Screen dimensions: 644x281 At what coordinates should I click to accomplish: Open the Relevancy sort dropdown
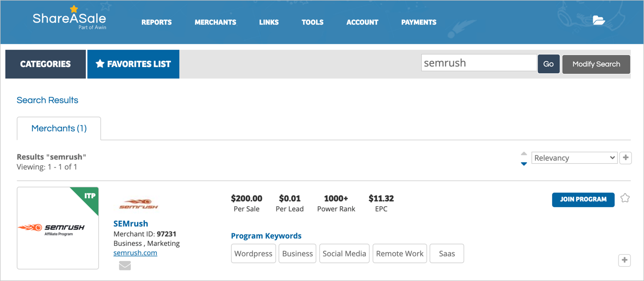(574, 158)
